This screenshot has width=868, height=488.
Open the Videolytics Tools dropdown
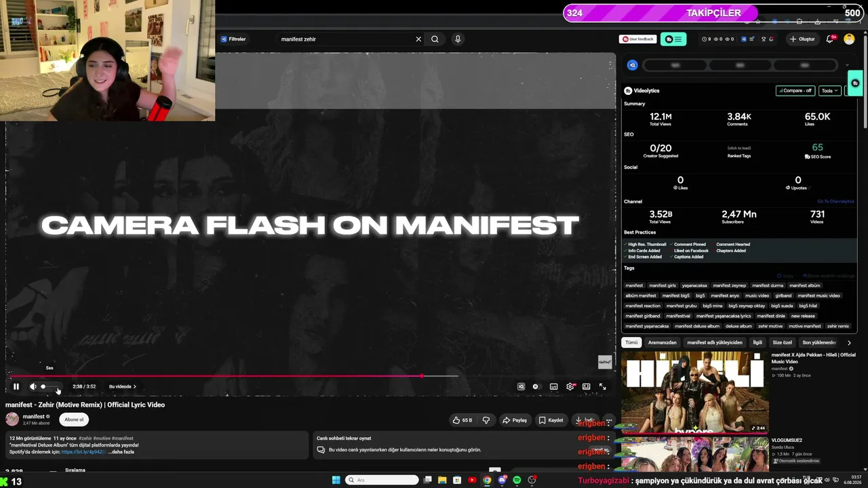[829, 91]
